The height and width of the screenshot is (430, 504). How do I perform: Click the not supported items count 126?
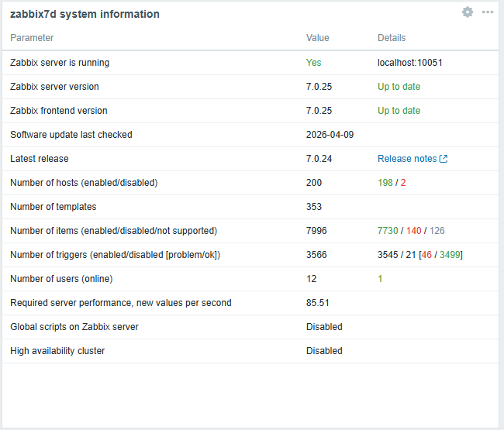[x=437, y=231]
